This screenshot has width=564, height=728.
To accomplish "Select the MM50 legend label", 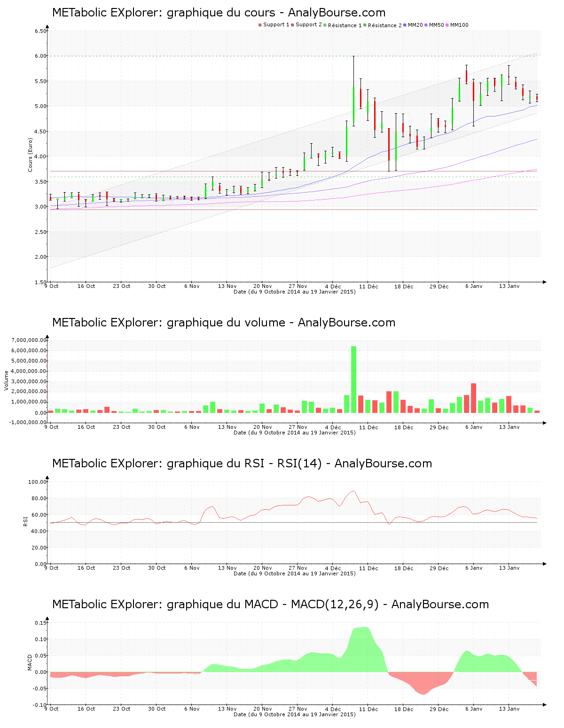I will 437,25.
